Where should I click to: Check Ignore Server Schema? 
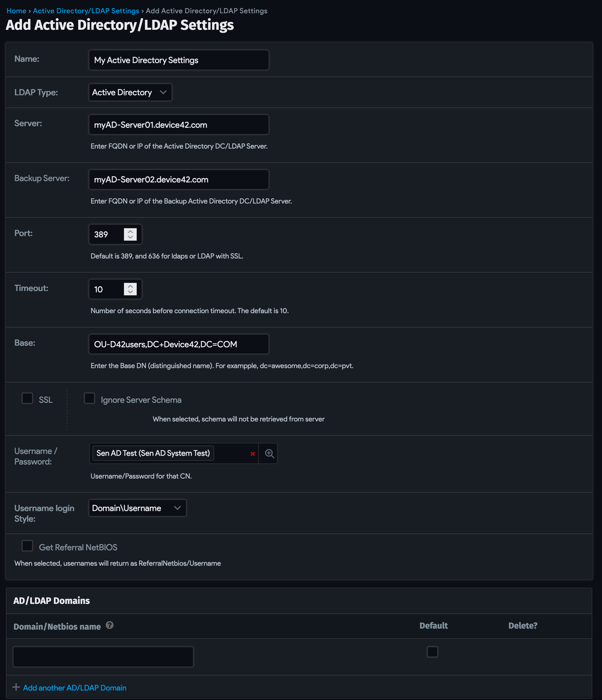tap(90, 399)
